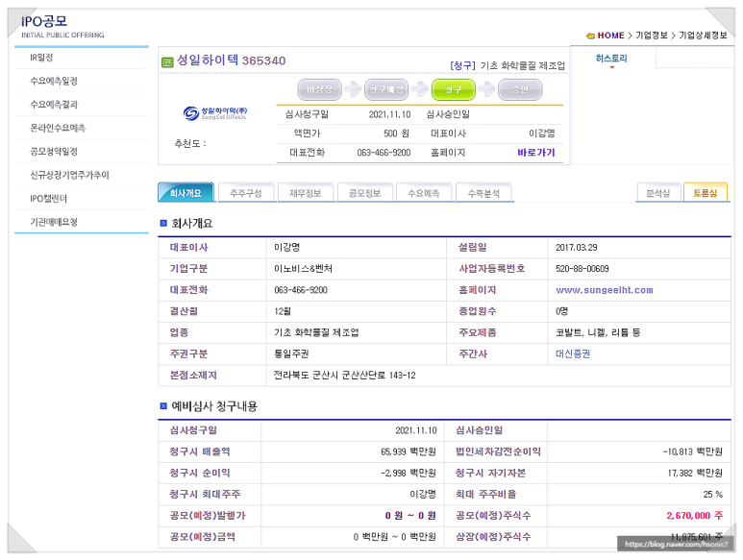Click the 청구시 순이익 value -2,998 백만원

(409, 473)
